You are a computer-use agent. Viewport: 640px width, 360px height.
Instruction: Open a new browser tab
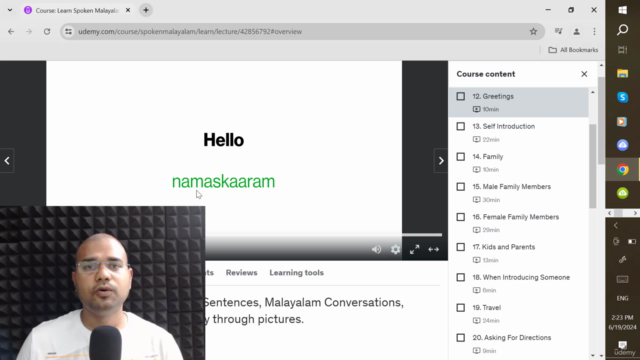(x=146, y=10)
